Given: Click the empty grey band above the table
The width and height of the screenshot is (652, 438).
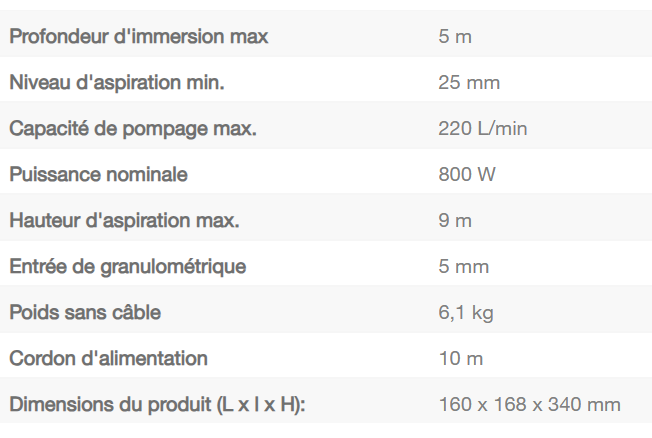Looking at the screenshot, I should coord(326,6).
